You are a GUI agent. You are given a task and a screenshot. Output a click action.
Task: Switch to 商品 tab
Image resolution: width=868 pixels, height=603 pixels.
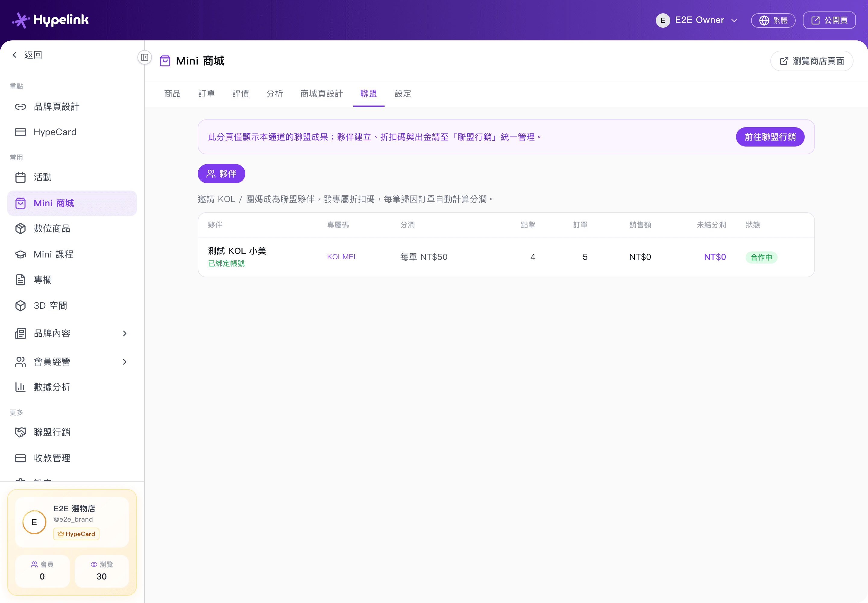pos(172,94)
